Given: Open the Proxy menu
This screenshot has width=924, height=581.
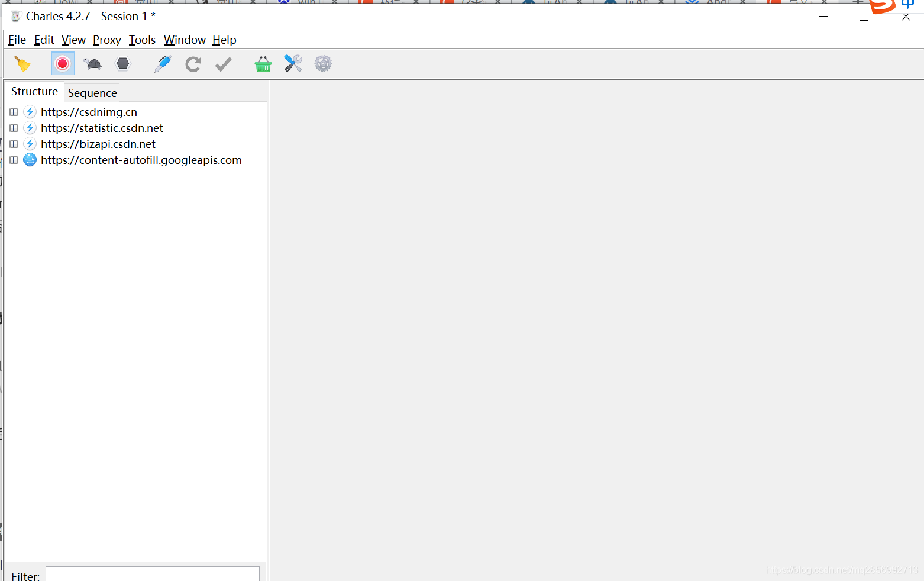Looking at the screenshot, I should click(107, 40).
